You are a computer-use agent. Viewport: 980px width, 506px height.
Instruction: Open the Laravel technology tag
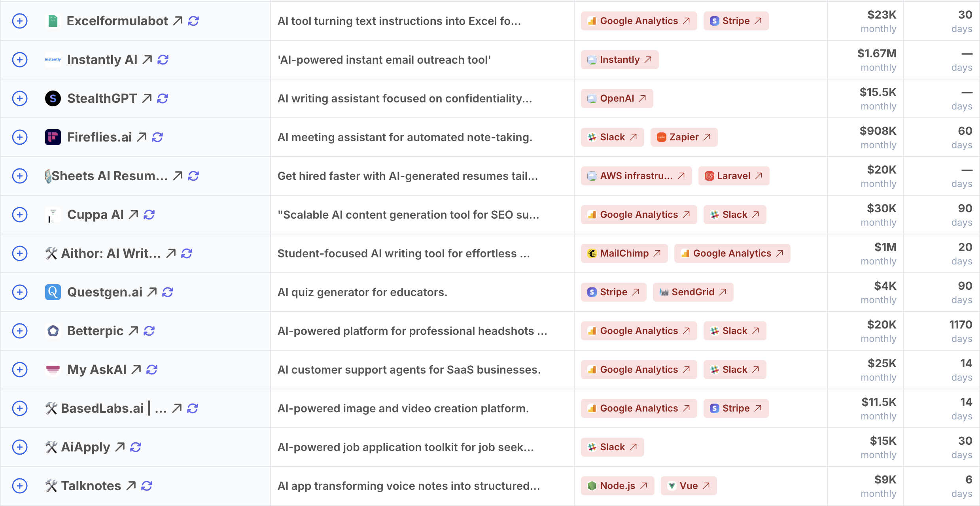click(733, 176)
